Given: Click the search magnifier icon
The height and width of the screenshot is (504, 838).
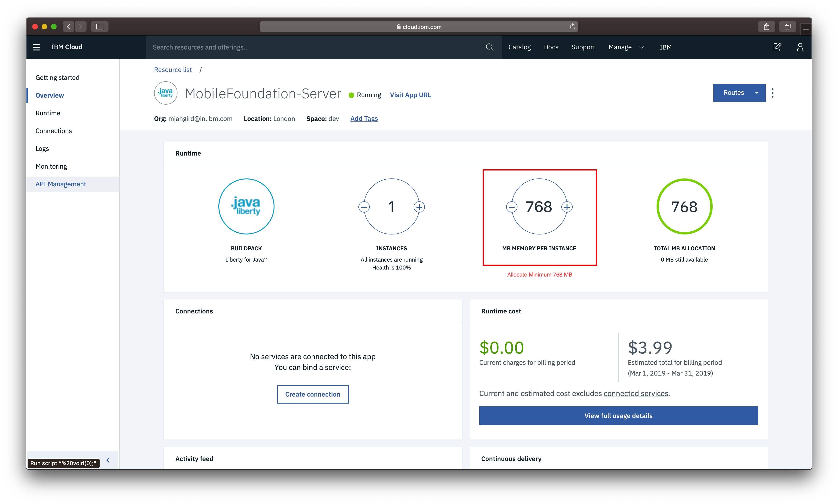Looking at the screenshot, I should point(489,47).
